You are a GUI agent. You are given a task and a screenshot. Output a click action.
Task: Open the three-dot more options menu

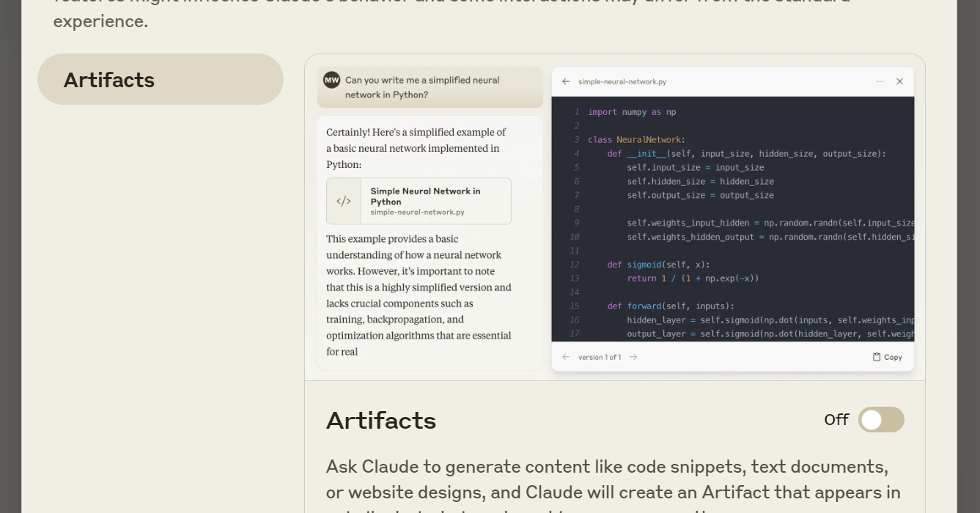[x=880, y=81]
